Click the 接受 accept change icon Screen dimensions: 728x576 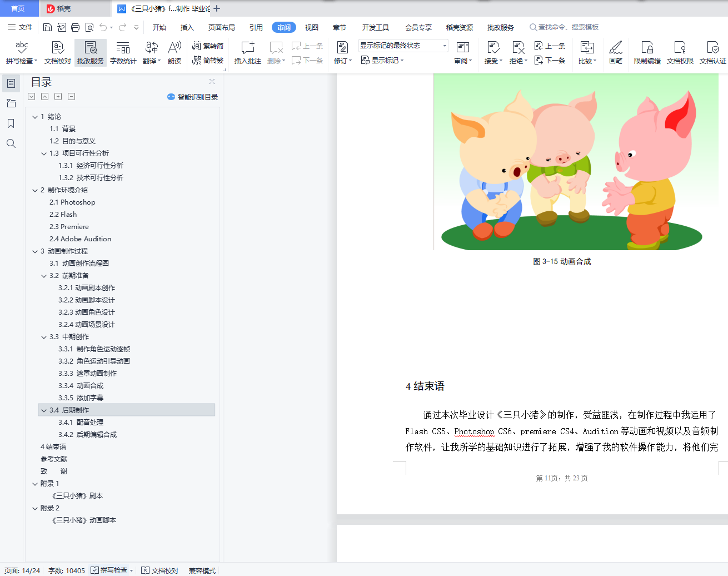pyautogui.click(x=493, y=53)
